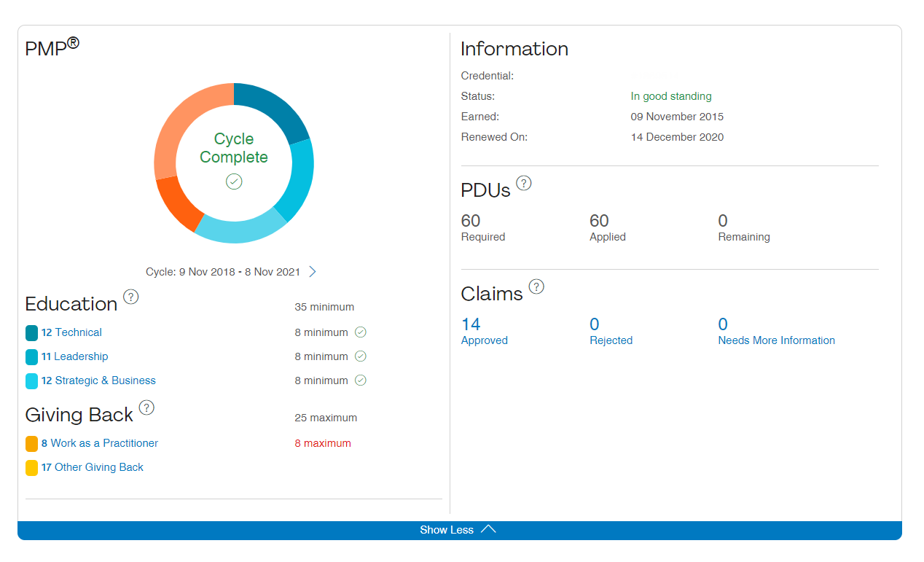Collapse the panel with Show Less

[459, 530]
